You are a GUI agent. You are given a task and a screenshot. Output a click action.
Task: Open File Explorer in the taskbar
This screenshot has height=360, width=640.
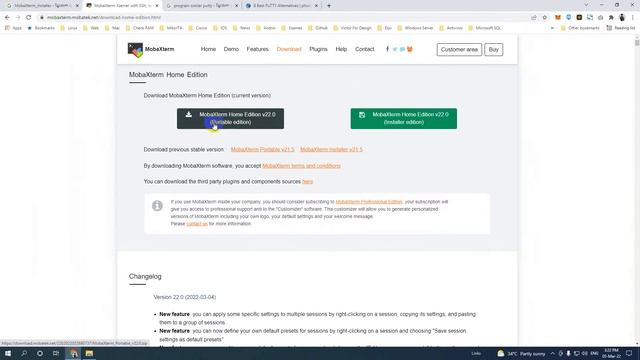tap(89, 353)
